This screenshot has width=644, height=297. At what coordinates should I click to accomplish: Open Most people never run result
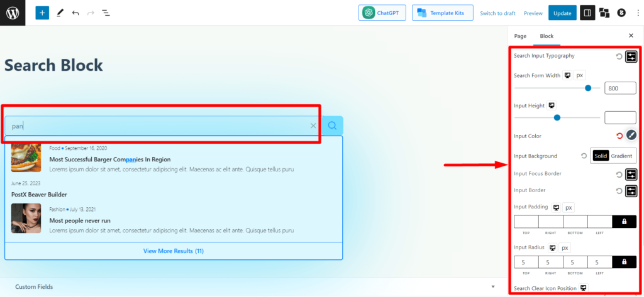[80, 220]
